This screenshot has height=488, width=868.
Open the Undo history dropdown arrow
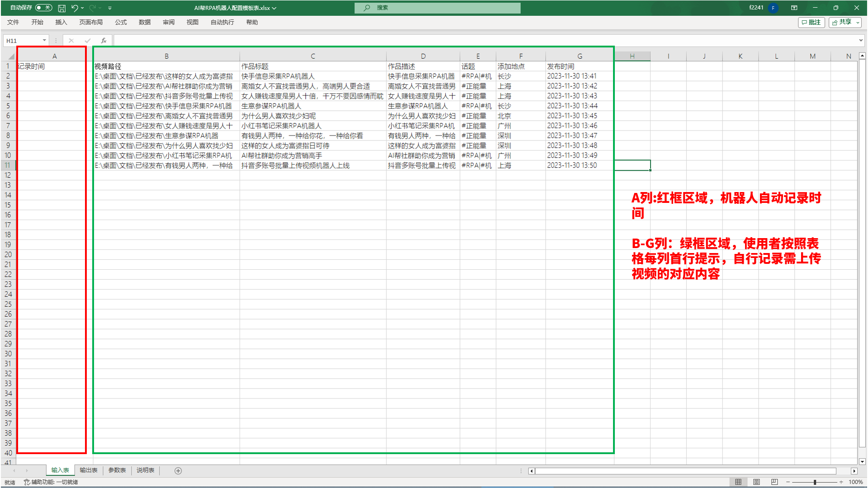(82, 8)
